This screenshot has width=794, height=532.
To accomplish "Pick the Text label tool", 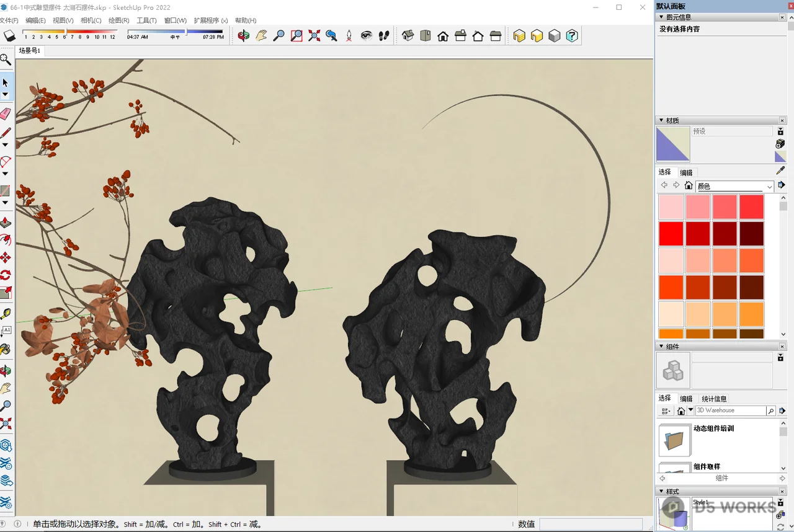I will coord(6,332).
